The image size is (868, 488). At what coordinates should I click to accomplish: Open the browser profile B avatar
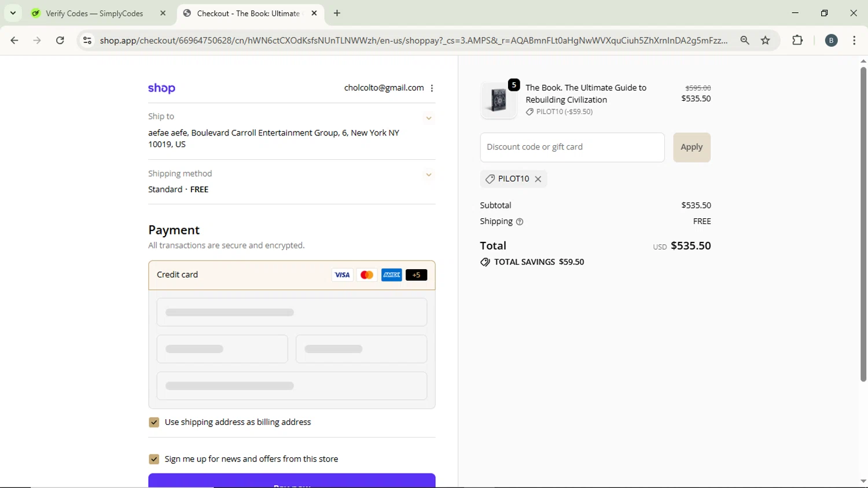pyautogui.click(x=832, y=41)
